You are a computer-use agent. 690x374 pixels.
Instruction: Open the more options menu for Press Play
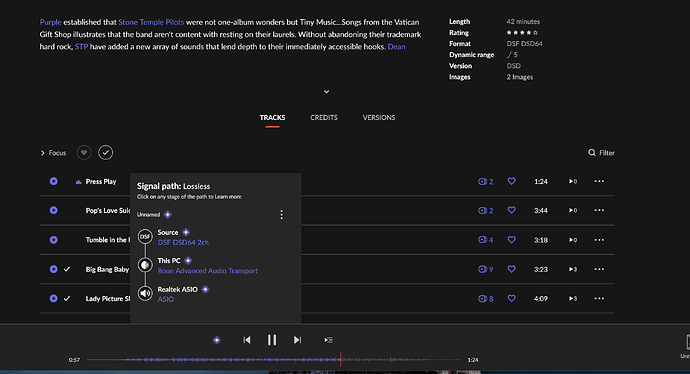pyautogui.click(x=599, y=181)
